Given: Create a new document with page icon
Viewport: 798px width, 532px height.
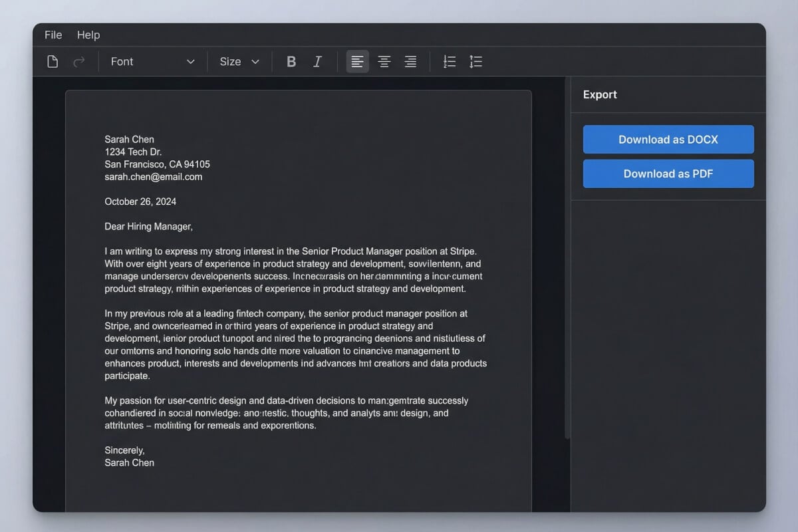Looking at the screenshot, I should (53, 62).
